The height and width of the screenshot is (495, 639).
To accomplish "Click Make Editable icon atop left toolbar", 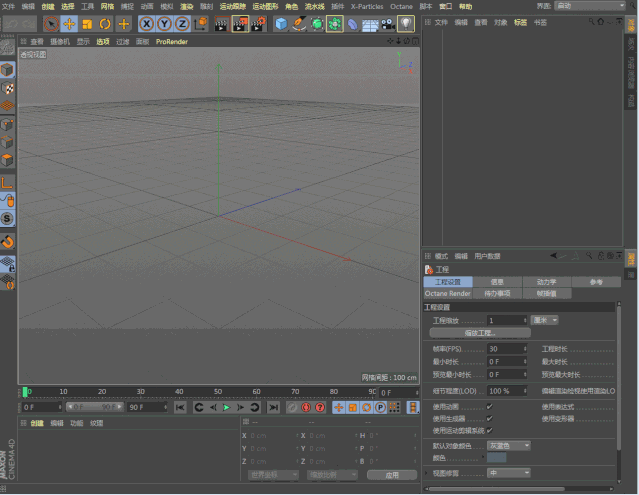I will [x=7, y=48].
